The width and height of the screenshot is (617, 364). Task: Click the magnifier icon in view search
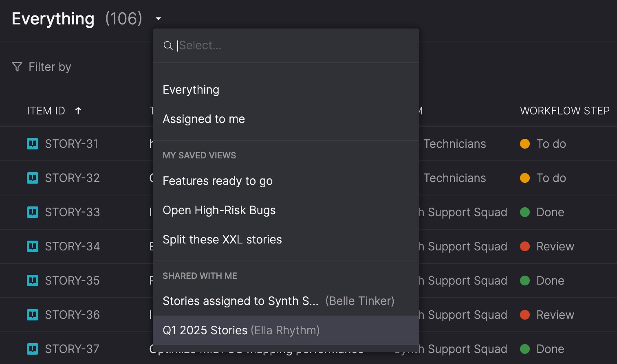pyautogui.click(x=168, y=46)
